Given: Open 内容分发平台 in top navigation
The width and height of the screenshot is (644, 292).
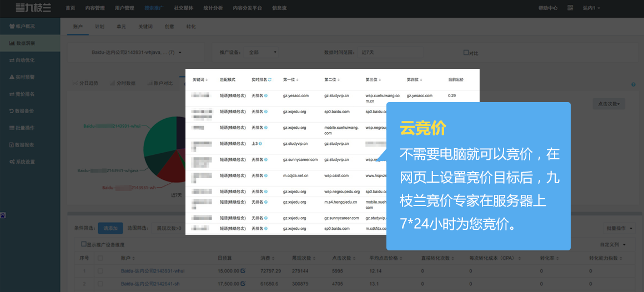Looking at the screenshot, I should pyautogui.click(x=247, y=8).
